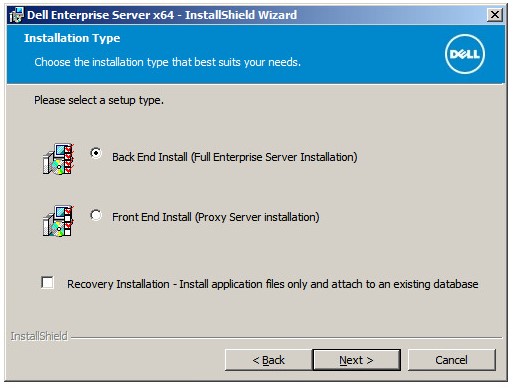Click the Recovery Installation description text

click(273, 284)
